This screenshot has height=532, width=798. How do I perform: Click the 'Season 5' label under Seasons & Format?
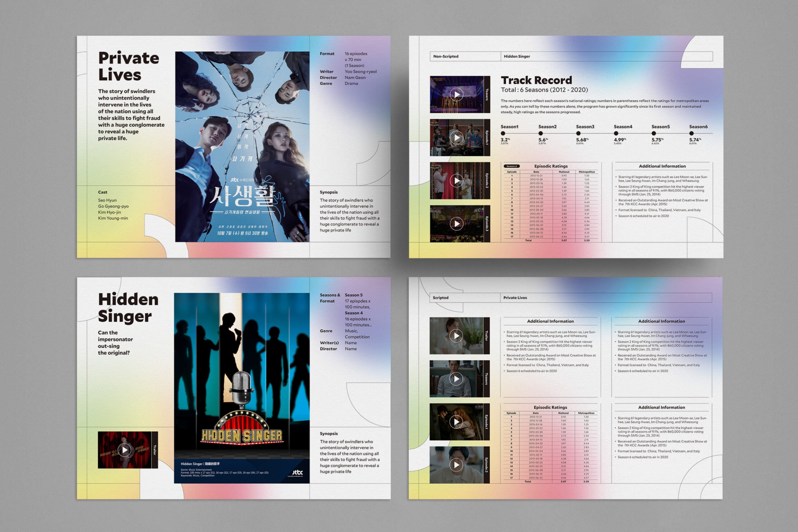point(353,295)
